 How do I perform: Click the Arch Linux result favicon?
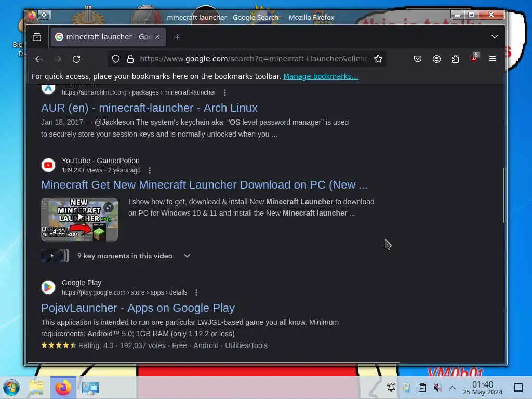tap(48, 88)
